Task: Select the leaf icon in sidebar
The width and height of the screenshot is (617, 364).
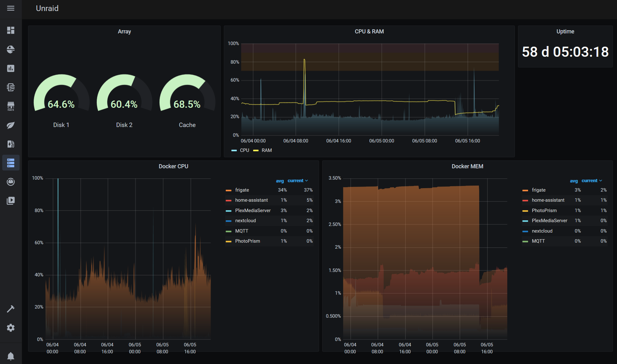Action: point(11,125)
